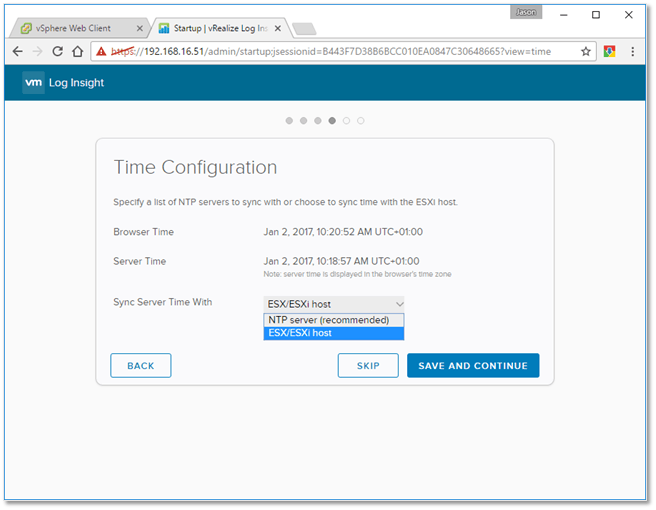Image resolution: width=656 pixels, height=510 pixels.
Task: Open the Chrome three-dot menu
Action: click(633, 51)
